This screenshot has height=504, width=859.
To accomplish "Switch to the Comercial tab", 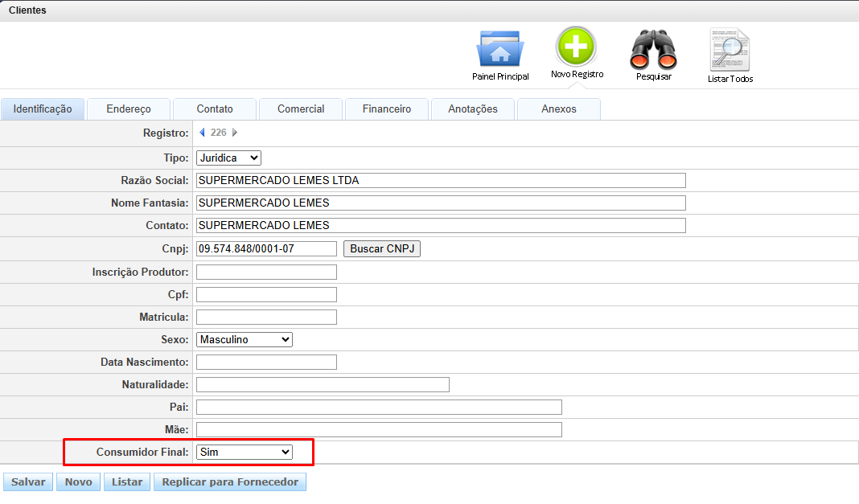I will point(301,109).
